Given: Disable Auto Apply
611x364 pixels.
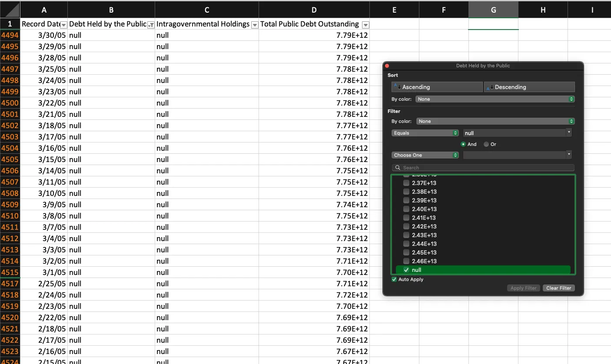Looking at the screenshot, I should tap(394, 279).
